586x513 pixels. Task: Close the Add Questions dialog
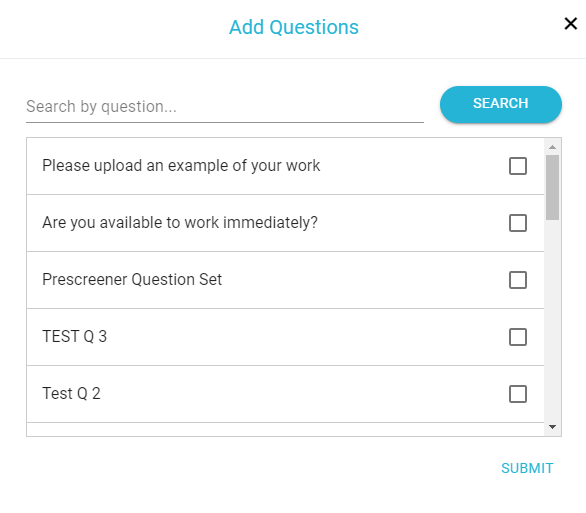[x=571, y=24]
